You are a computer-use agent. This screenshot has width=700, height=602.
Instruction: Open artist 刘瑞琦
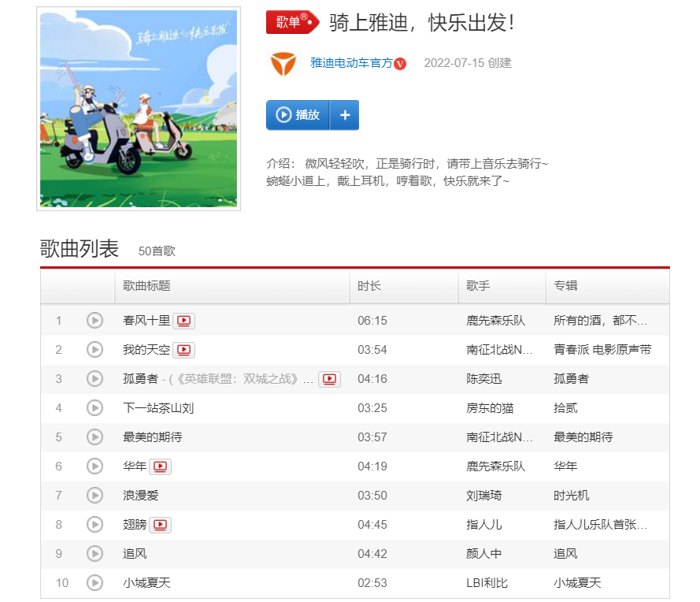click(x=484, y=496)
